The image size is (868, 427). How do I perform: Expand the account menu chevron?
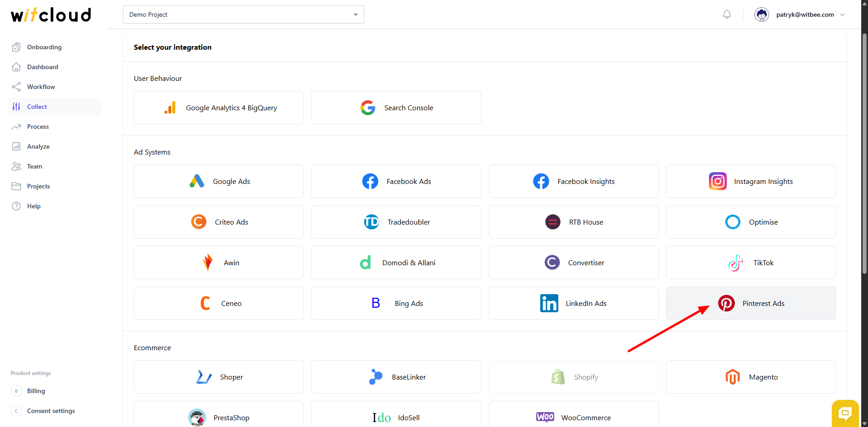842,14
